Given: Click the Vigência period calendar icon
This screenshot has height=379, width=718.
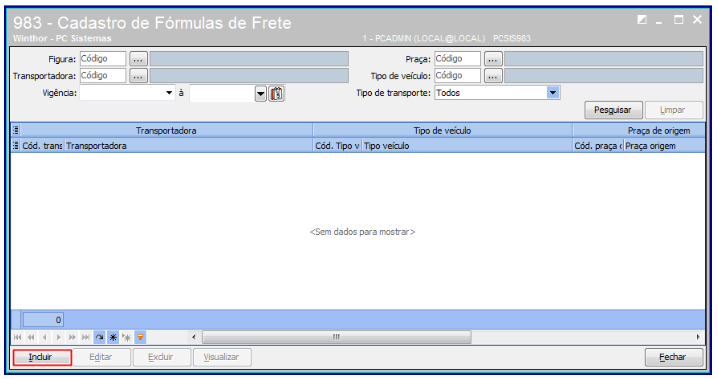Looking at the screenshot, I should coord(277,93).
